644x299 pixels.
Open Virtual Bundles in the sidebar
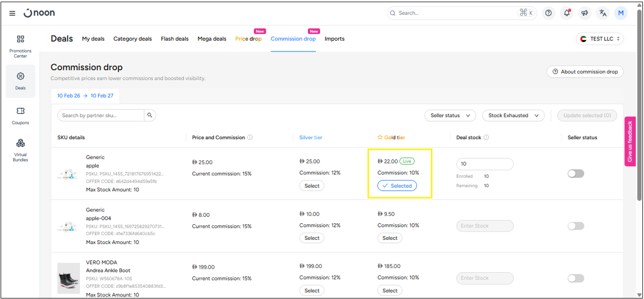click(20, 149)
